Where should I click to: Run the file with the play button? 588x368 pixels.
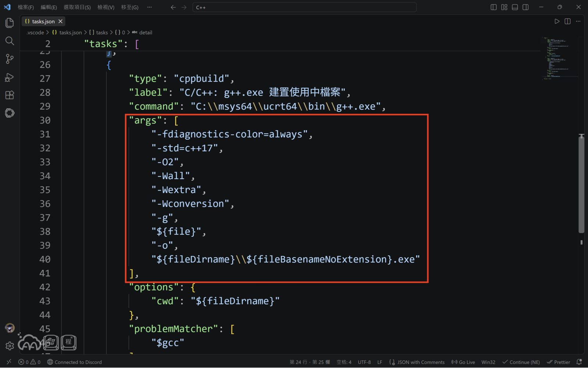(557, 21)
